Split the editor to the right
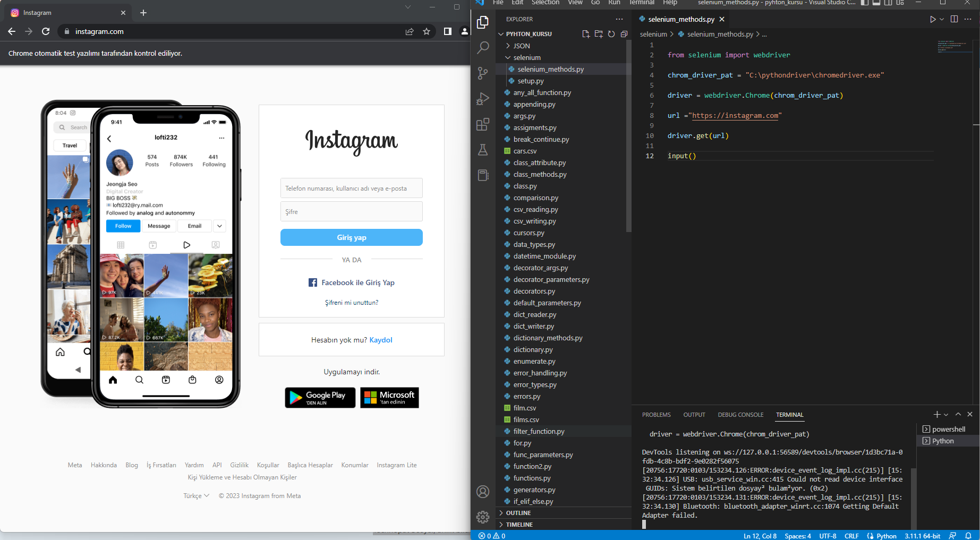This screenshot has height=540, width=980. [954, 19]
